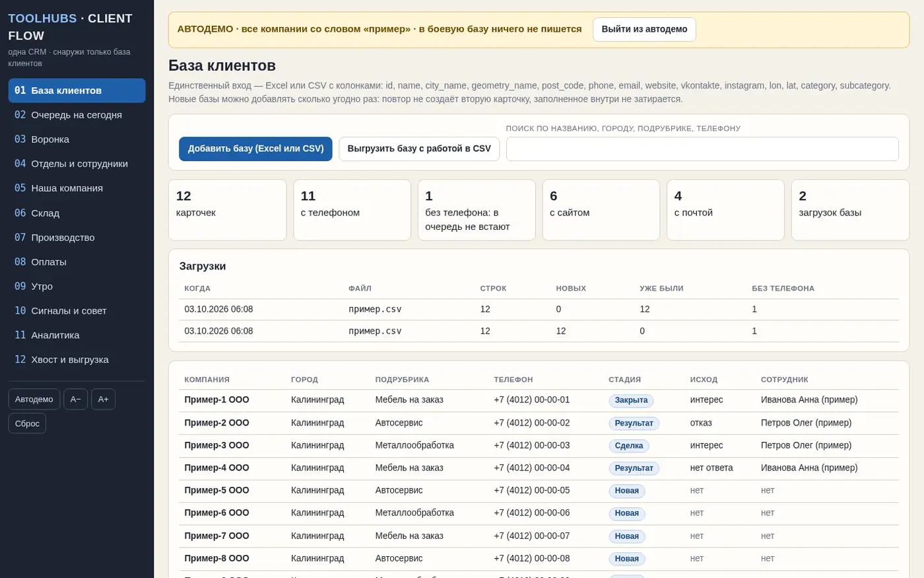
Task: Select Хвост и выгрузка
Action: [77, 359]
